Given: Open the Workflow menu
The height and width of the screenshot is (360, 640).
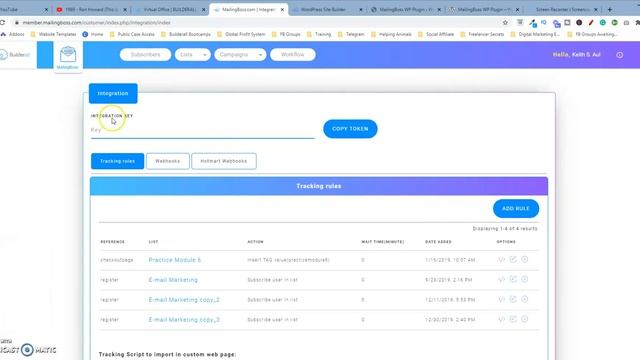Looking at the screenshot, I should (x=293, y=55).
